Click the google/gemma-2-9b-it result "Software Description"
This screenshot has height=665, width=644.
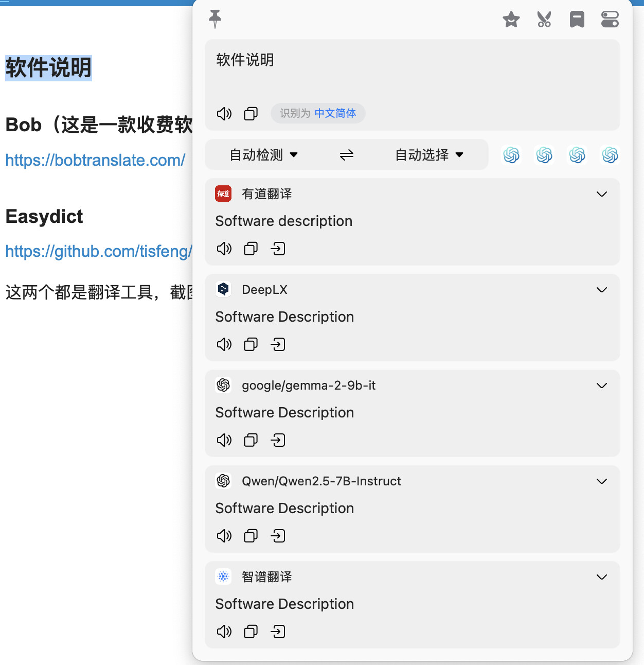(284, 412)
